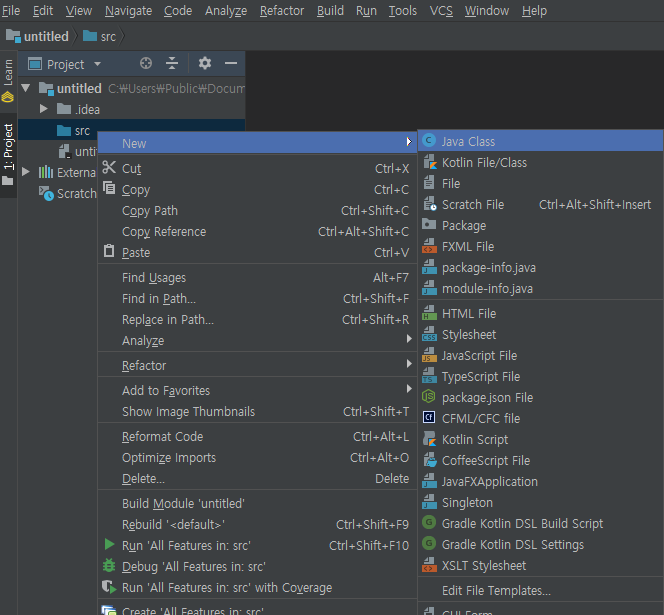Toggle the 1: Project side tab
Screen dimensions: 664x615
(8, 155)
